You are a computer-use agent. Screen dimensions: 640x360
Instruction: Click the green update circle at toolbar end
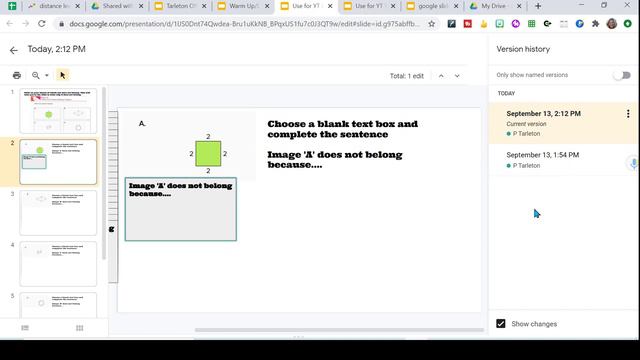[628, 24]
